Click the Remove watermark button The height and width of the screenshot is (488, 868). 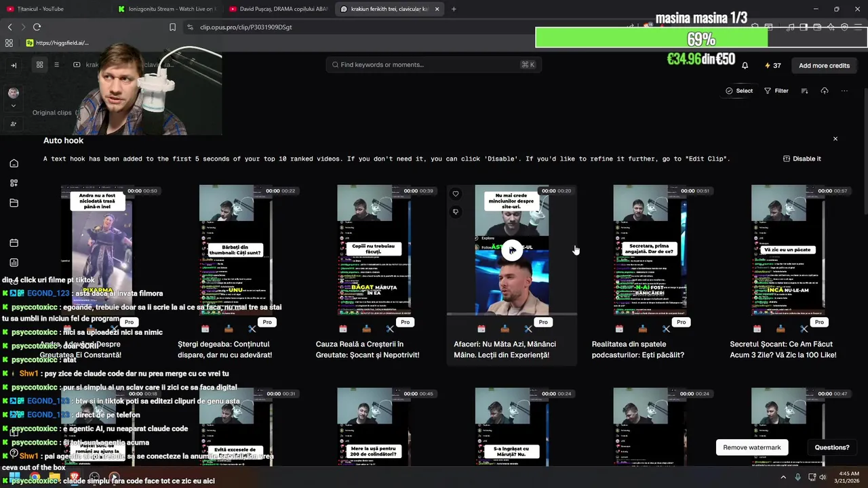[x=752, y=447]
